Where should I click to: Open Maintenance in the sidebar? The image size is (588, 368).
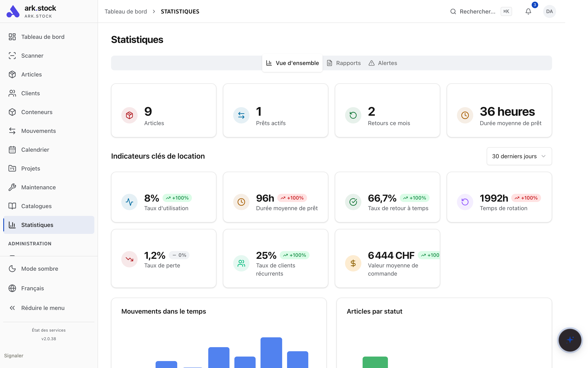pyautogui.click(x=49, y=187)
